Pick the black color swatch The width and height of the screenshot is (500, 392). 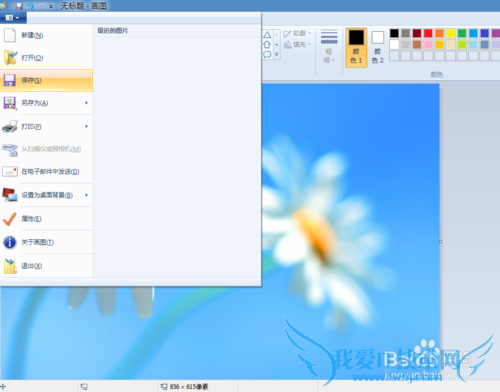click(x=394, y=33)
